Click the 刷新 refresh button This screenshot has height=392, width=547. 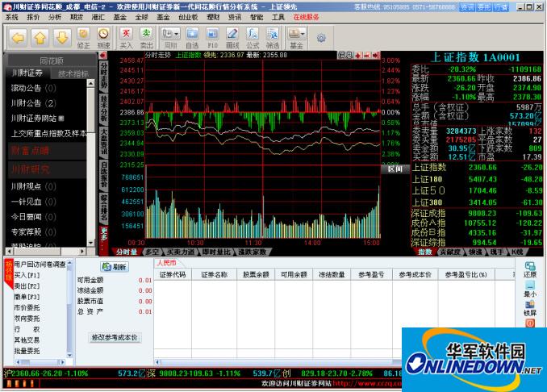click(115, 267)
